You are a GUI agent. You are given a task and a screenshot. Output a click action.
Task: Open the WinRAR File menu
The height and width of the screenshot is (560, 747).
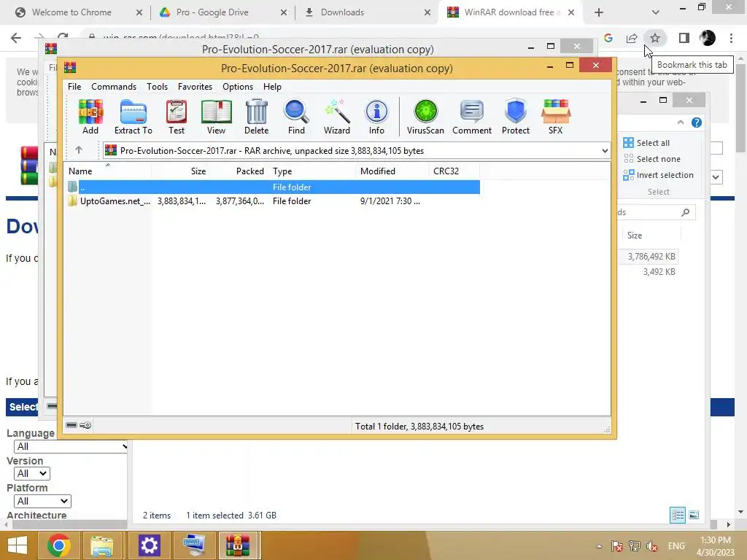point(74,87)
